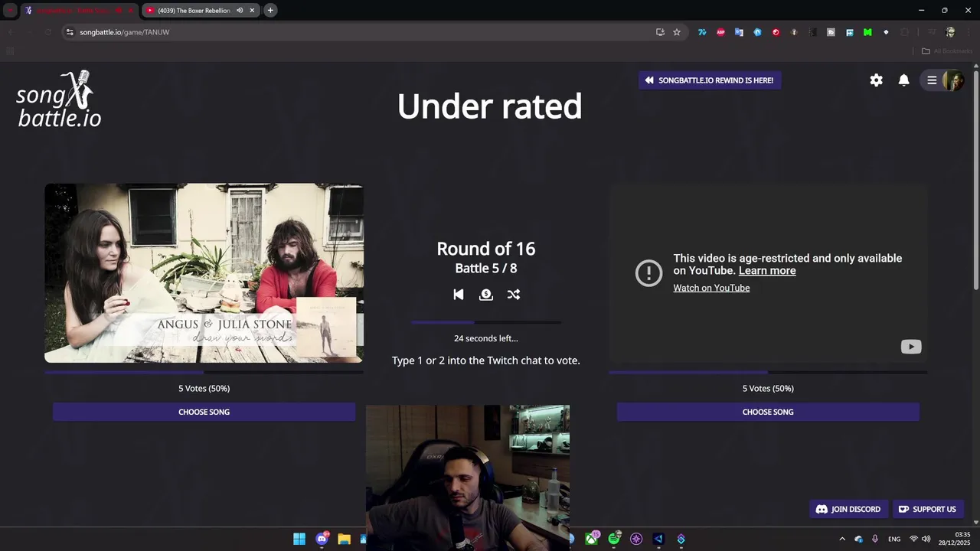Choose the Angus & Julia Stone song
Screen dimensions: 980x551
point(204,412)
